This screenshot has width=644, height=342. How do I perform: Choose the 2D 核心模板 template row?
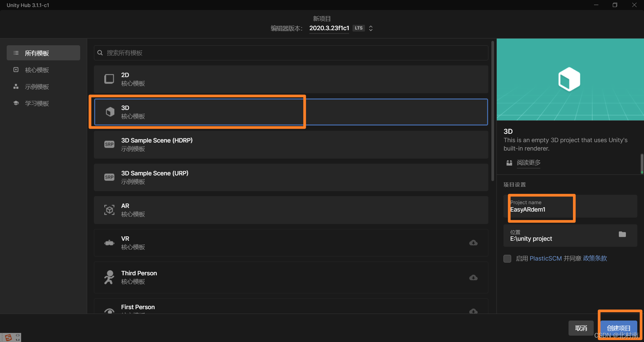[x=291, y=79]
